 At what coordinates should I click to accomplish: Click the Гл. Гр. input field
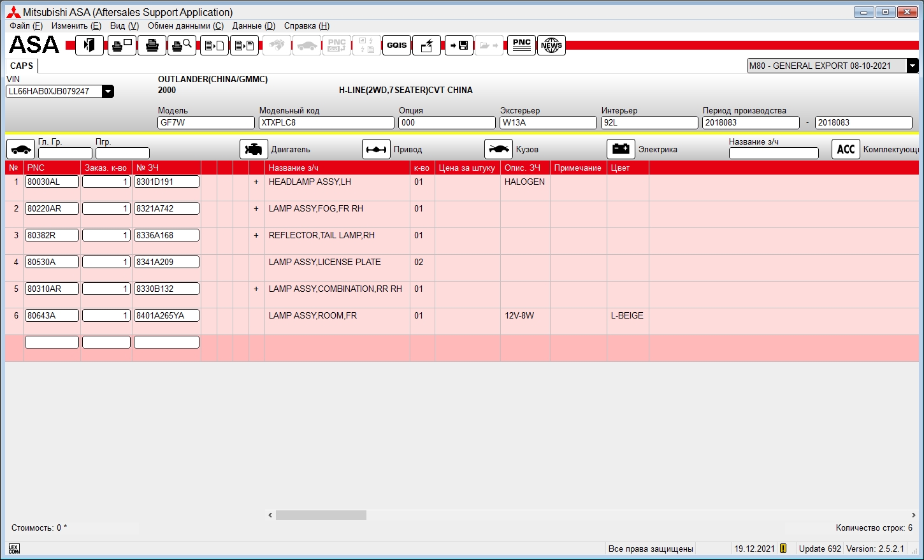[x=65, y=154]
